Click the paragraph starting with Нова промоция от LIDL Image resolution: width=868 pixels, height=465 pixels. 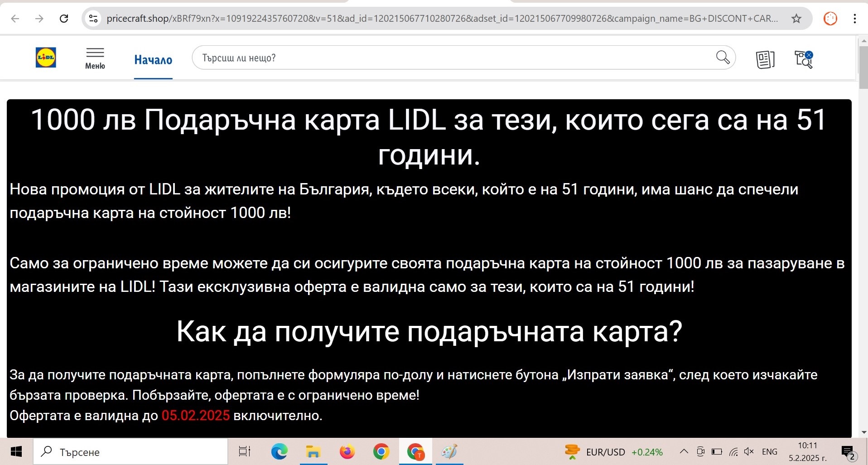pyautogui.click(x=404, y=201)
